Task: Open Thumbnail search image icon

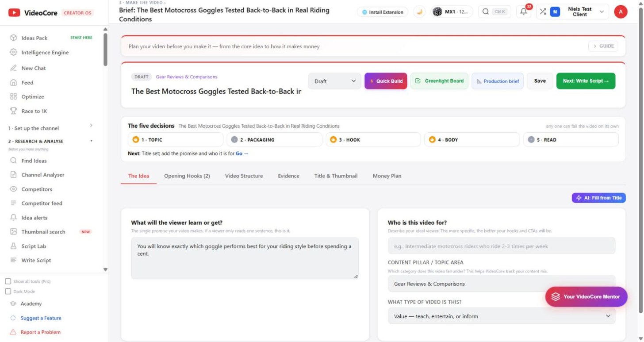Action: (13, 232)
